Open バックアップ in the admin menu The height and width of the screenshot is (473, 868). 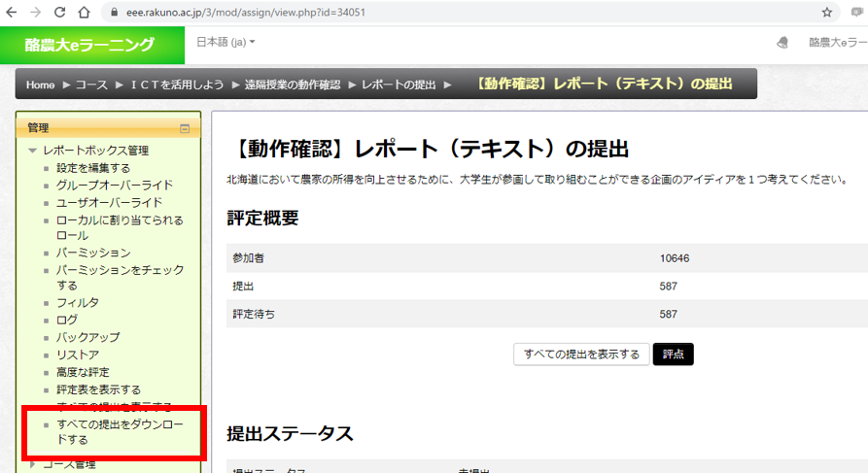click(87, 337)
